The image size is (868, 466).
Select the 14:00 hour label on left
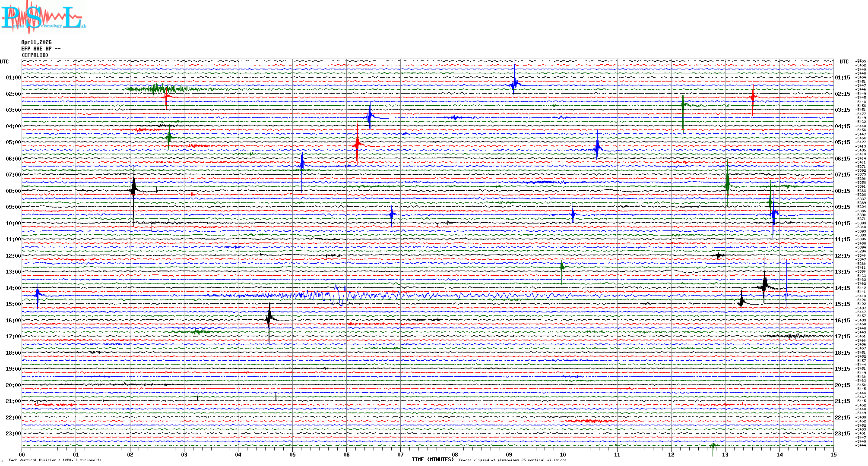13,288
